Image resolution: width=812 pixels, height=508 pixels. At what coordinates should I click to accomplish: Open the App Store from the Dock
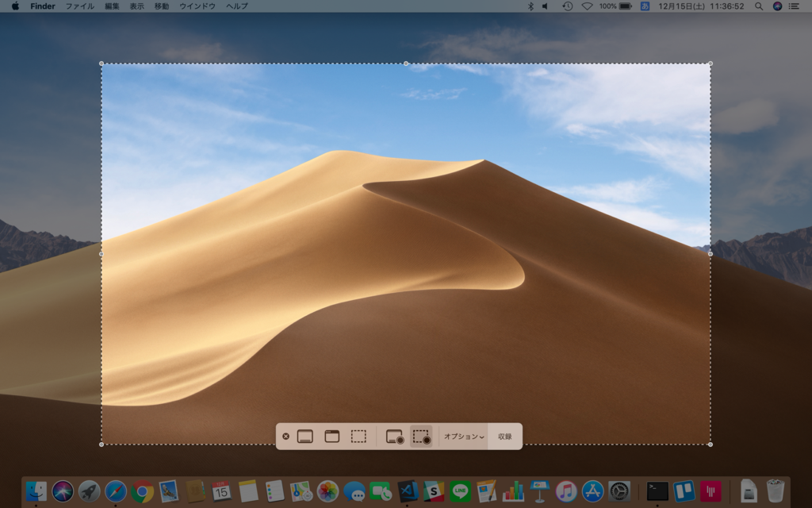(592, 491)
